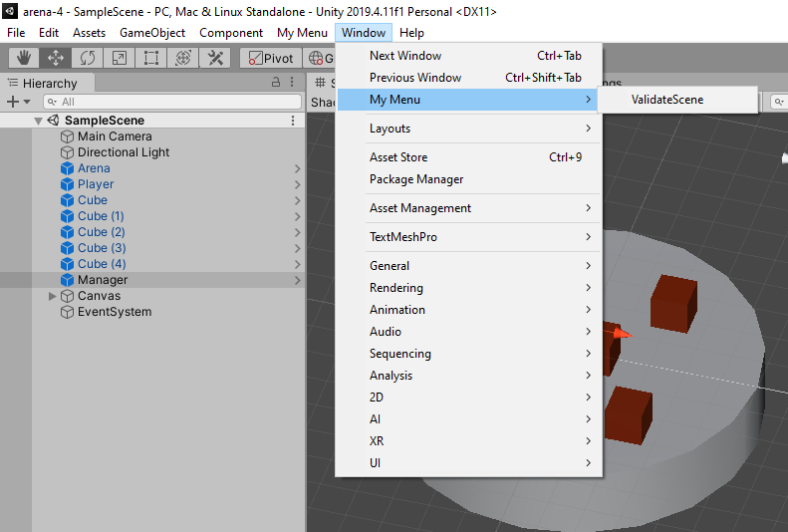Viewport: 788px width, 532px height.
Task: Lock the Hierarchy panel
Action: 276,82
